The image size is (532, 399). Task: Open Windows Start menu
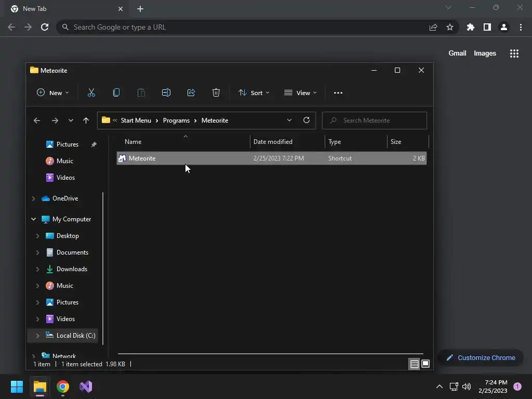point(17,387)
